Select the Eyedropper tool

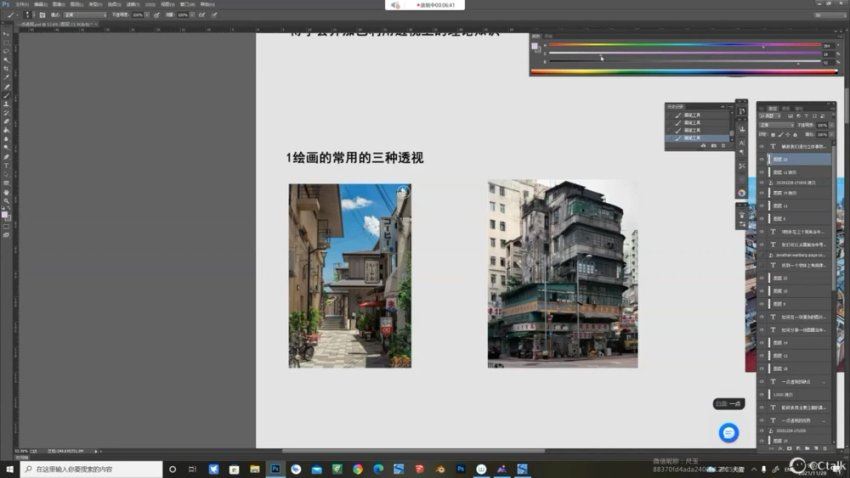tap(7, 77)
